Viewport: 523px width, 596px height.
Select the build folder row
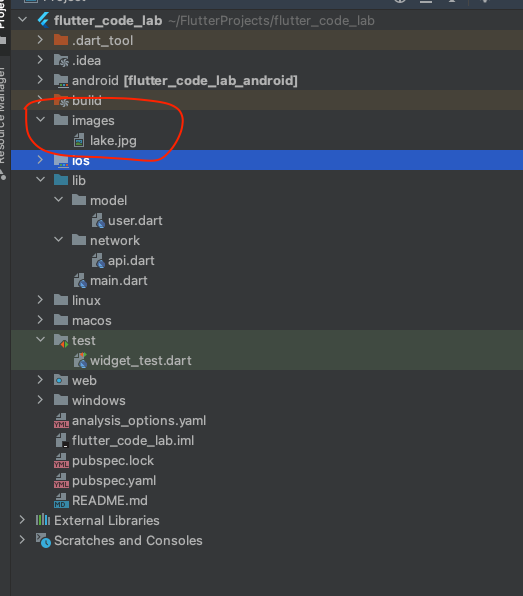[267, 100]
